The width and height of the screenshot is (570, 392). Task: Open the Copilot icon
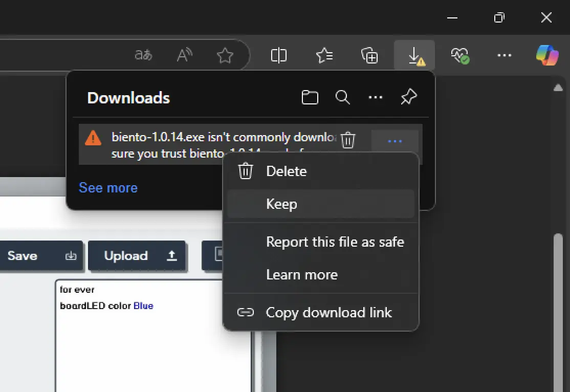[x=547, y=55]
